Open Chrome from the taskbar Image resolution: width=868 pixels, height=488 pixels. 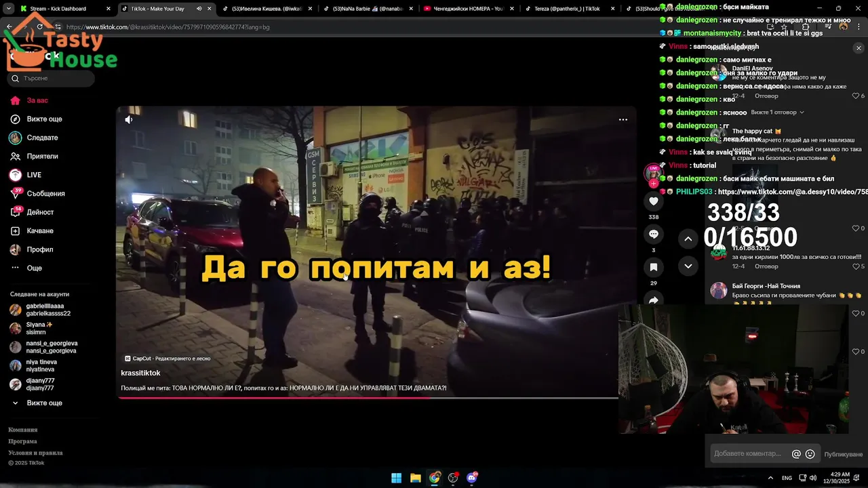(x=435, y=478)
